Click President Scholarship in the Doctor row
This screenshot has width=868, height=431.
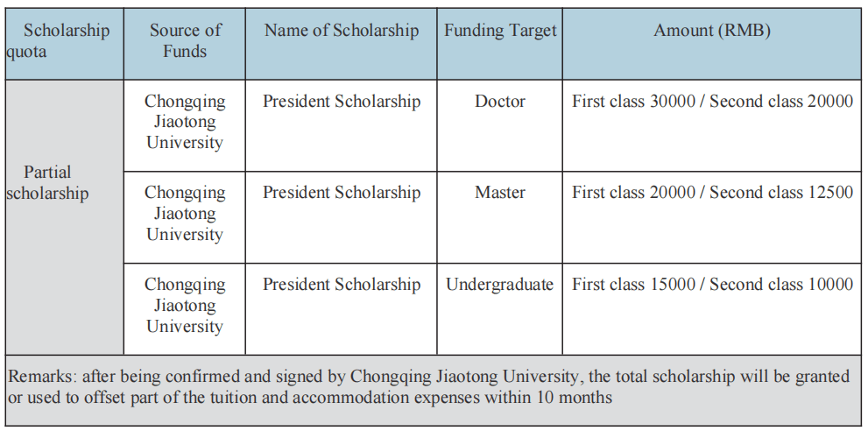pos(342,102)
